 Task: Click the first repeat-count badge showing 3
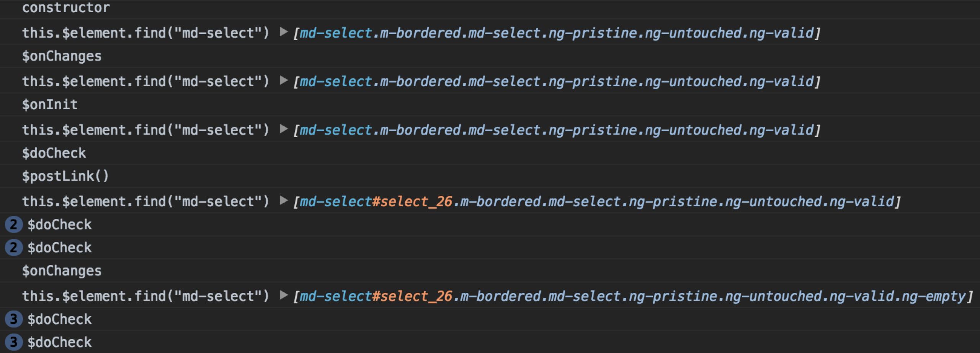13,319
